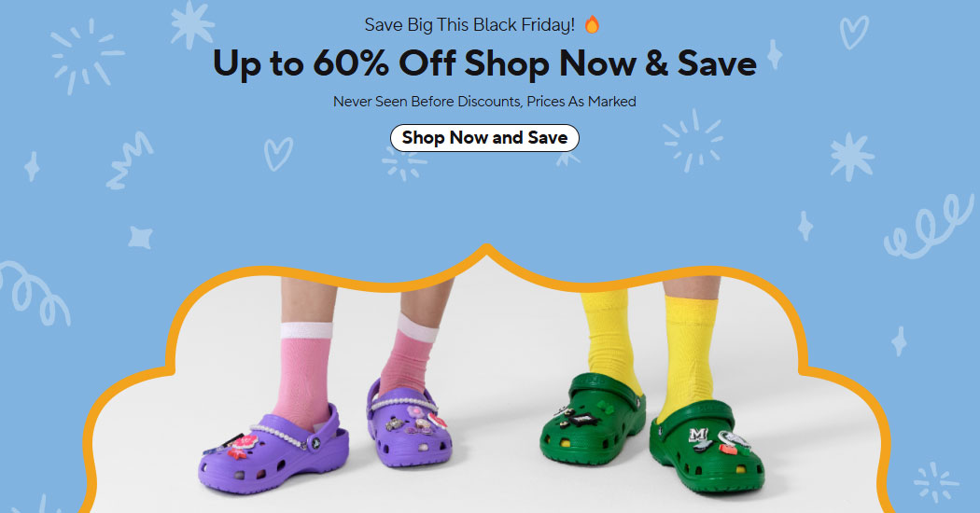Click the Up to 60% Off headline
Screen dimensions: 980x513
click(x=484, y=63)
